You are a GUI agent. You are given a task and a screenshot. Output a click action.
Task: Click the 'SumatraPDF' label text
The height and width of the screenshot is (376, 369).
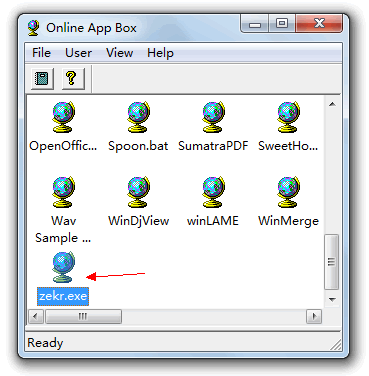(213, 146)
